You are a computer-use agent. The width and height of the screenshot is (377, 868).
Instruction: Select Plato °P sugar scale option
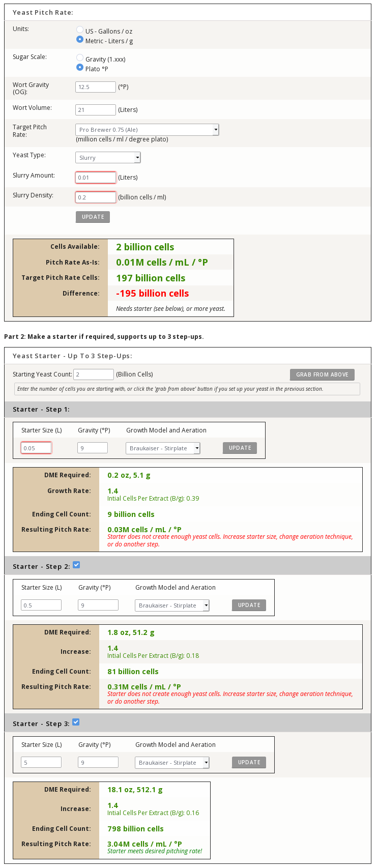tap(80, 68)
